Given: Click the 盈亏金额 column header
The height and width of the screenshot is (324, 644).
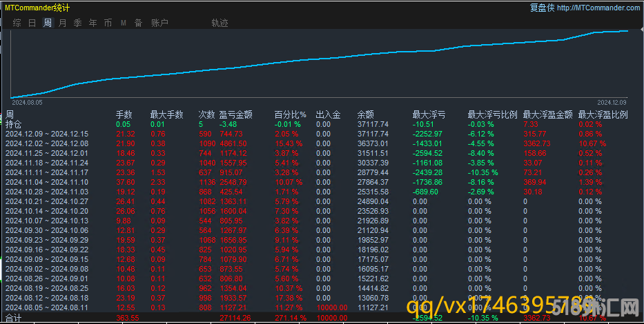Looking at the screenshot, I should (x=235, y=114).
